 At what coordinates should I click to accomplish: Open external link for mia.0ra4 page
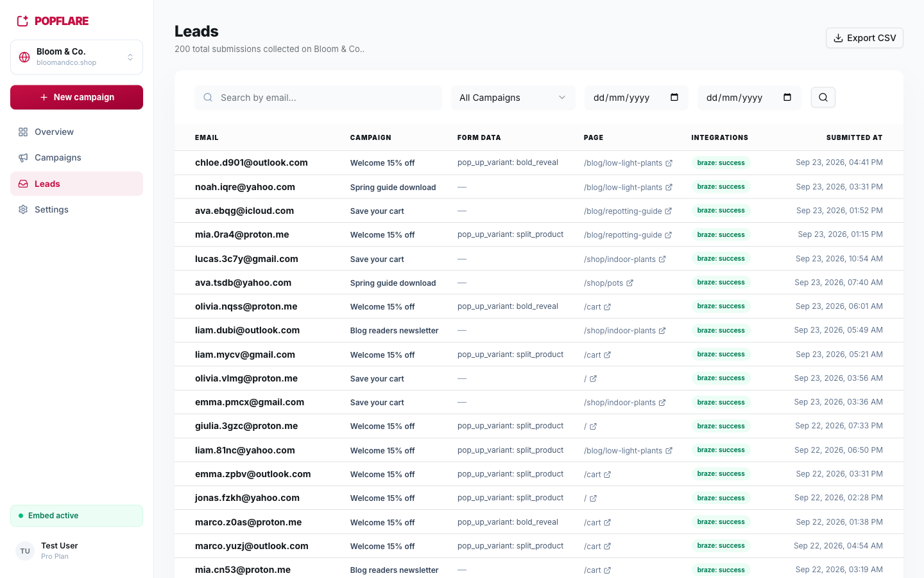[x=668, y=235]
